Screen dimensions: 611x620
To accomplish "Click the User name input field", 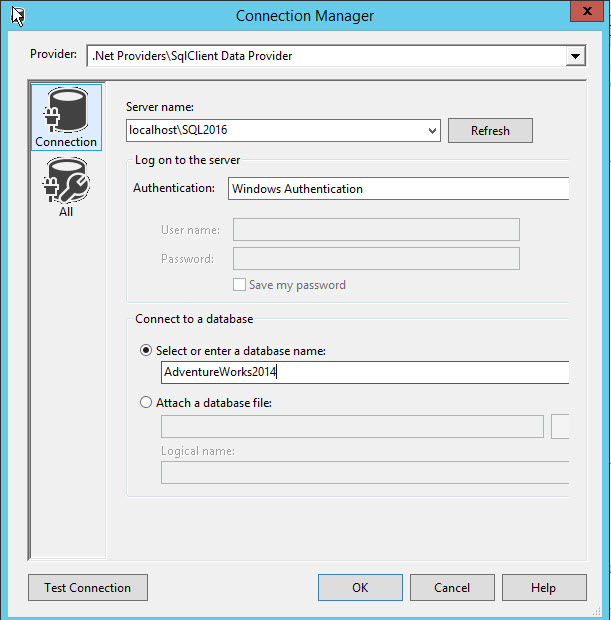I will [376, 229].
